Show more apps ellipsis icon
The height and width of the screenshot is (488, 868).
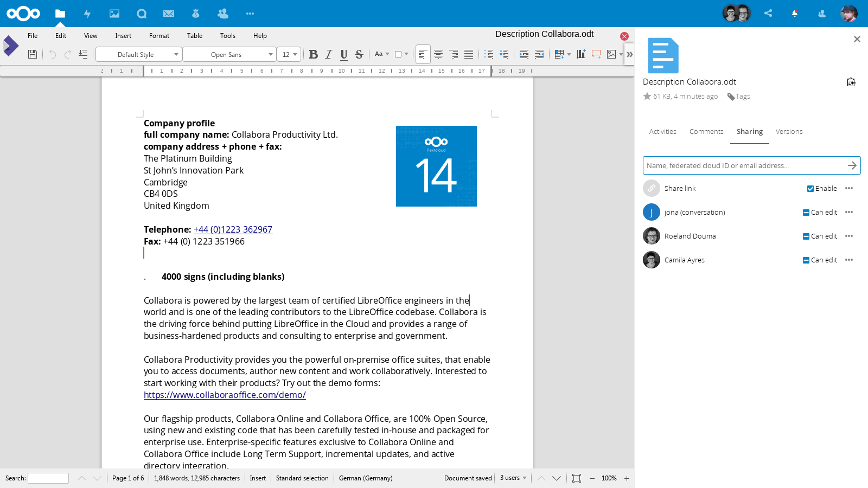[250, 14]
